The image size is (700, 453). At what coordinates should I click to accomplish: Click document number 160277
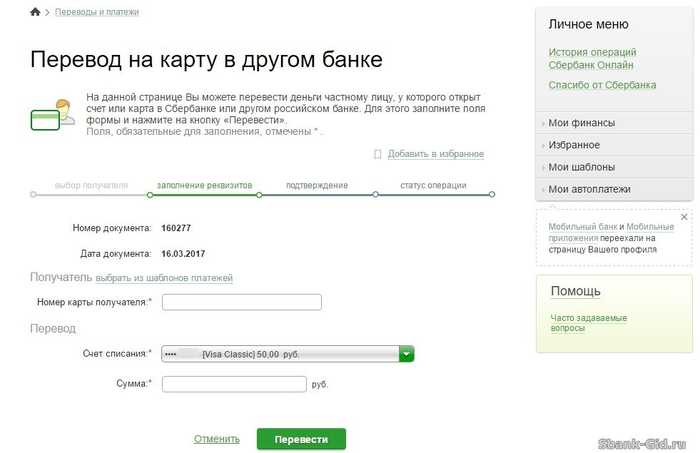pyautogui.click(x=176, y=228)
